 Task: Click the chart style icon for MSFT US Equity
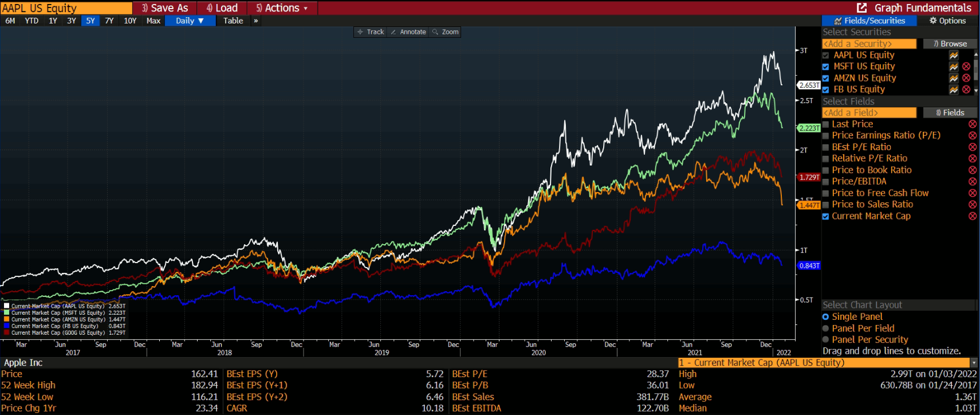coord(954,66)
